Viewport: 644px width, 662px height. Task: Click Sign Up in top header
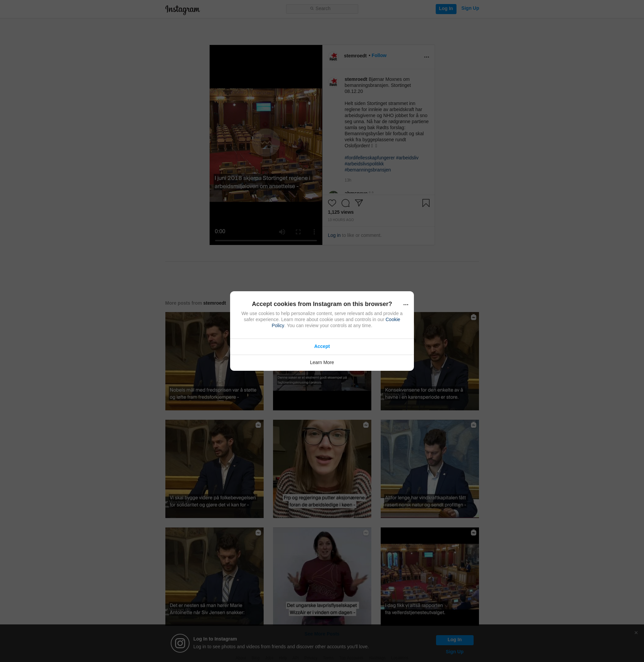pyautogui.click(x=470, y=8)
